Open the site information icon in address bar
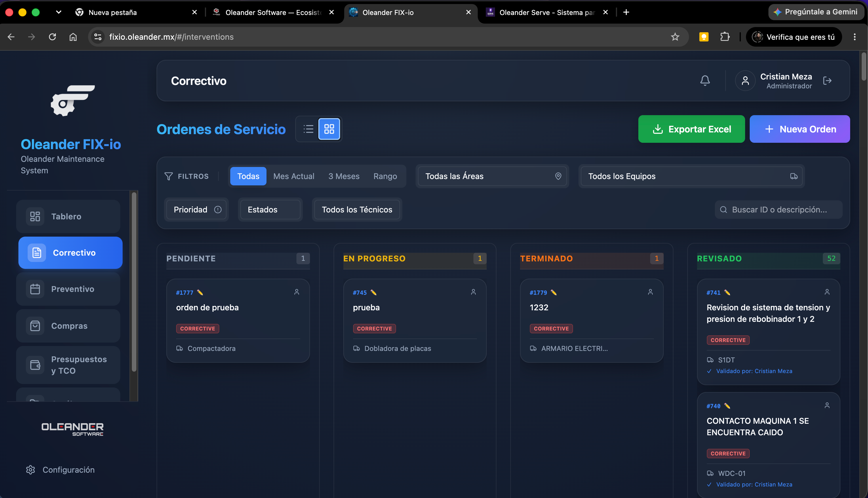Viewport: 868px width, 498px height. coord(98,37)
